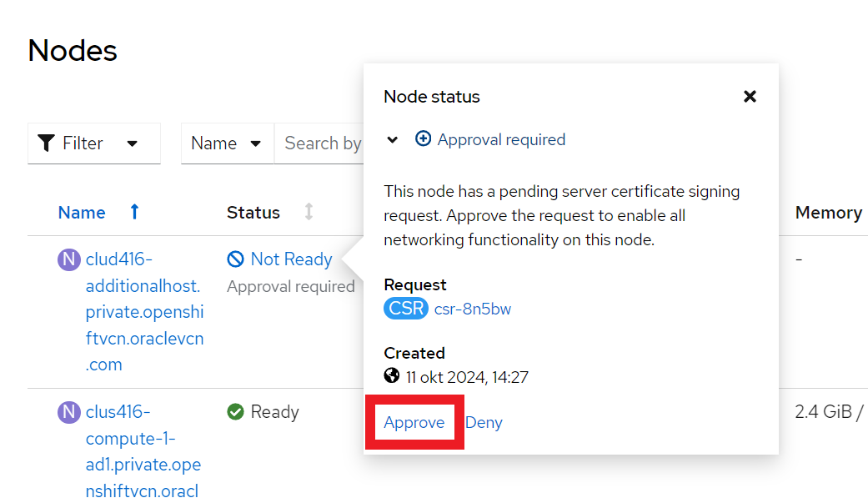Close the Node status popover
The image size is (868, 498).
tap(750, 97)
